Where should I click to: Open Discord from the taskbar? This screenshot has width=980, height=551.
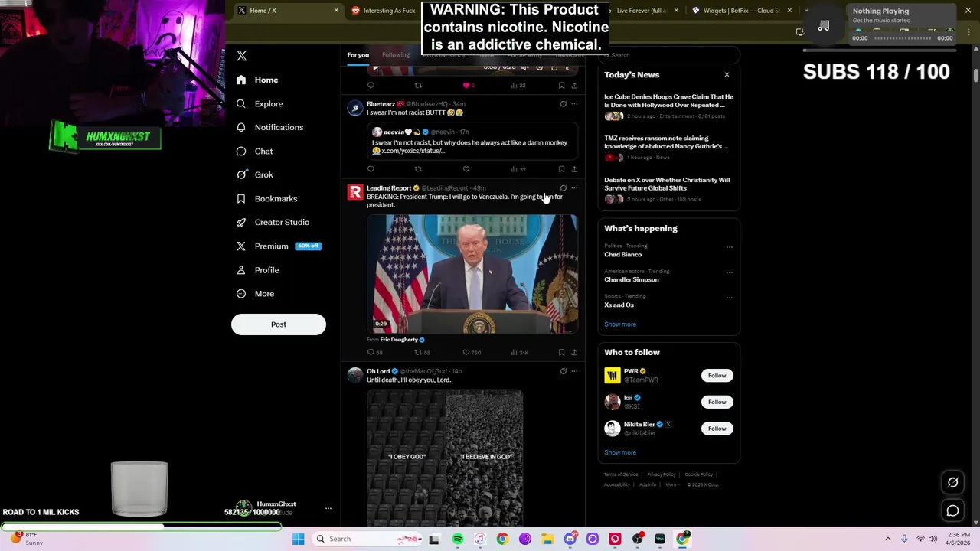(570, 539)
